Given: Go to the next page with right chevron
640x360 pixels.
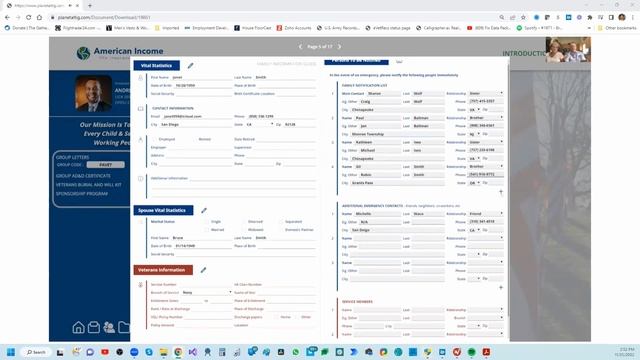Looking at the screenshot, I should pyautogui.click(x=339, y=47).
